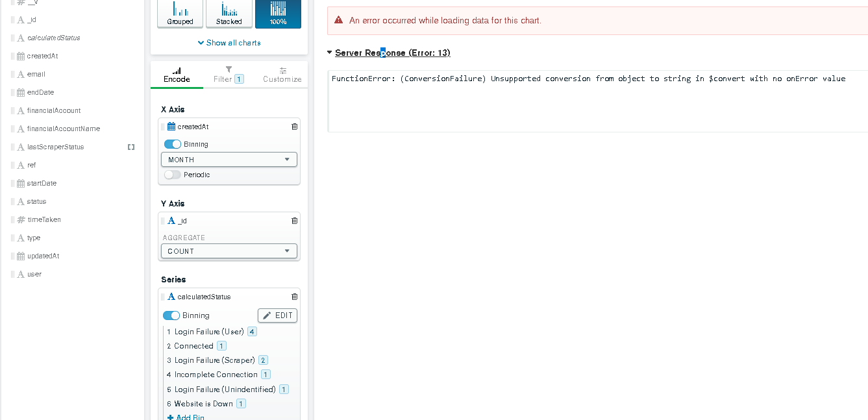The width and height of the screenshot is (868, 420).
Task: Disable Binning for Series calculatedStatus
Action: point(171,315)
